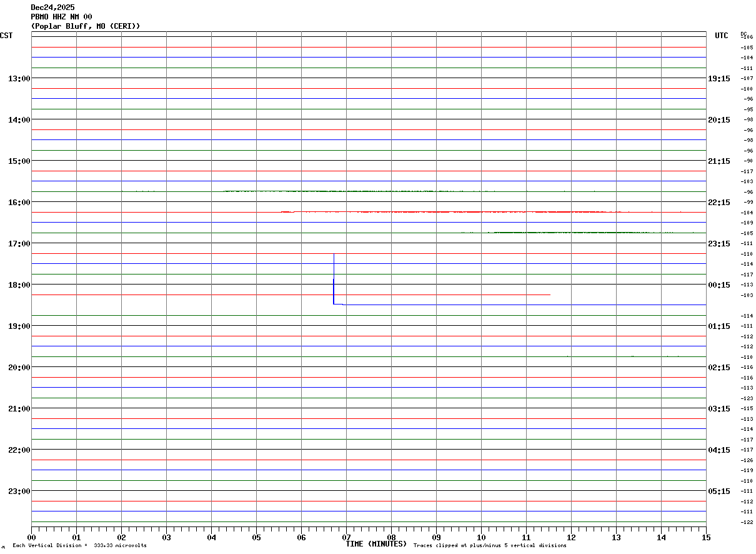Select the 22:00 CST time label
This screenshot has height=554, width=756.
coord(19,450)
